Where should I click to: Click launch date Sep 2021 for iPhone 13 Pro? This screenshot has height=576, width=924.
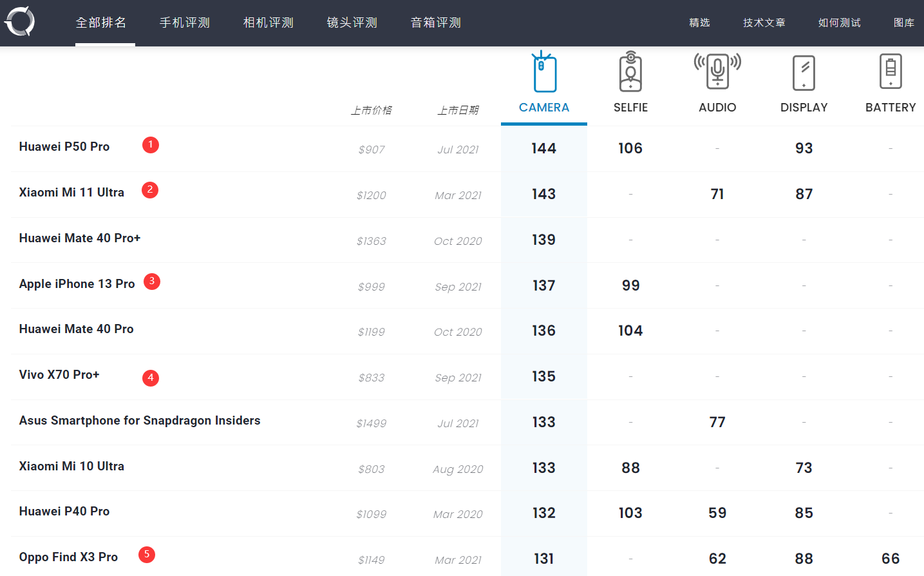coord(458,287)
